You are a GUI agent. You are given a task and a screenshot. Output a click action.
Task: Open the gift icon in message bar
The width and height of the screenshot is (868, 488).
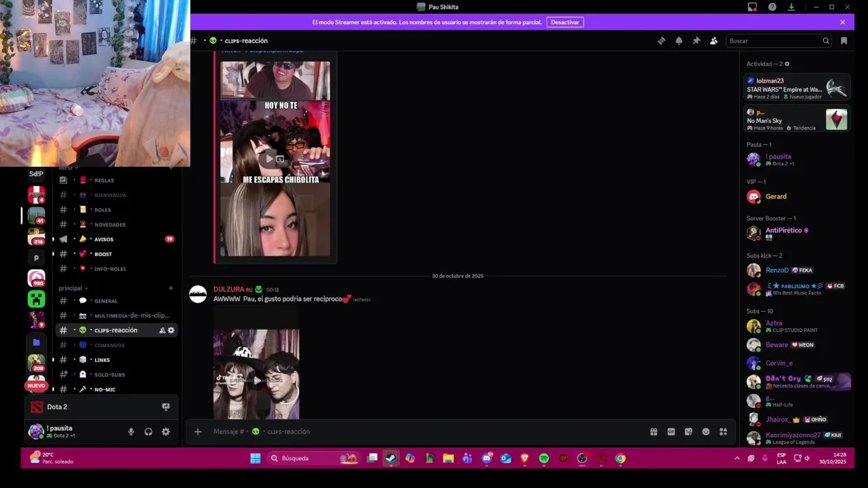pos(654,431)
